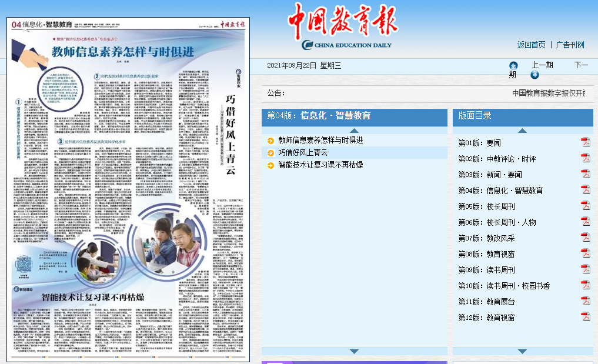The height and width of the screenshot is (364, 598).
Task: Download the PDF for 第05版 校长周刊
Action: pos(585,206)
